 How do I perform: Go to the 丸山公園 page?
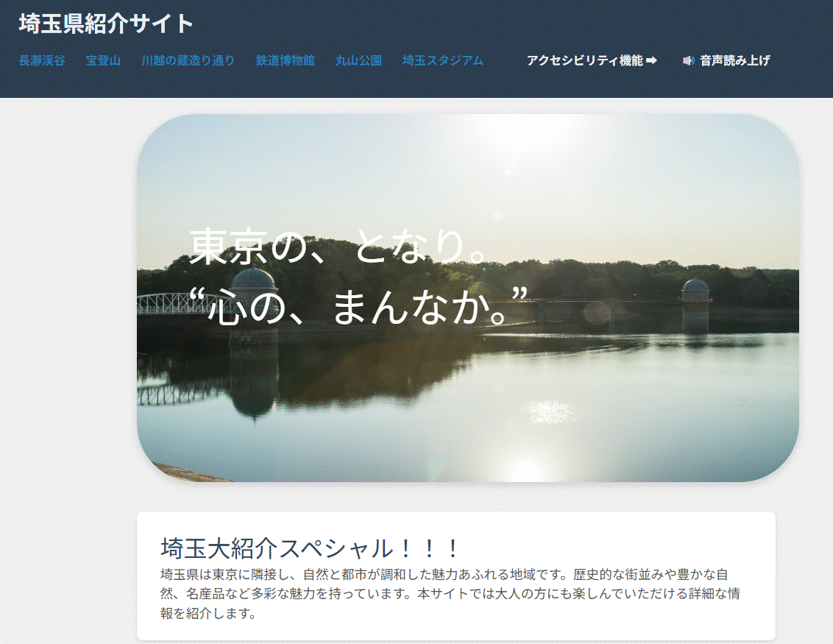tap(358, 61)
